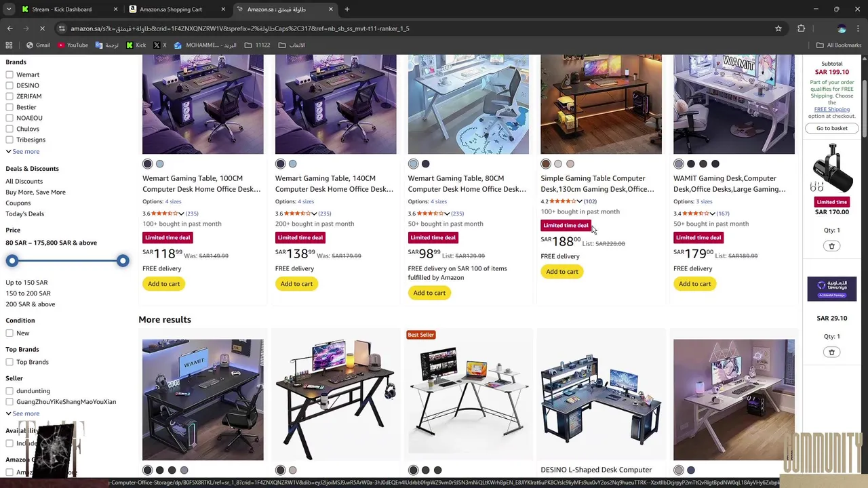This screenshot has height=488, width=868.
Task: Select Coupons filter
Action: (x=18, y=203)
